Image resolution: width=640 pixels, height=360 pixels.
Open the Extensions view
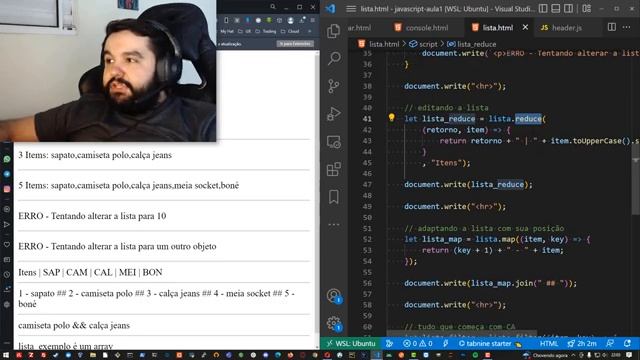point(333,169)
